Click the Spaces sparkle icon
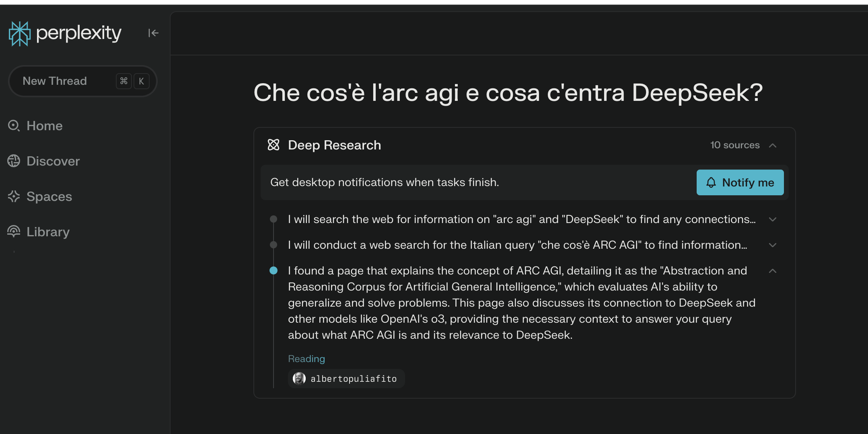Image resolution: width=868 pixels, height=434 pixels. 14,196
